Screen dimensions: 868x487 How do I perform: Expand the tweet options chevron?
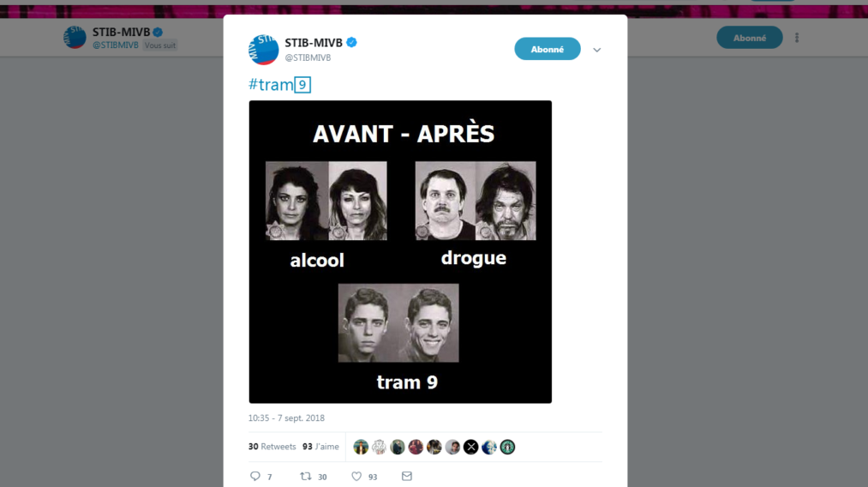coord(596,50)
